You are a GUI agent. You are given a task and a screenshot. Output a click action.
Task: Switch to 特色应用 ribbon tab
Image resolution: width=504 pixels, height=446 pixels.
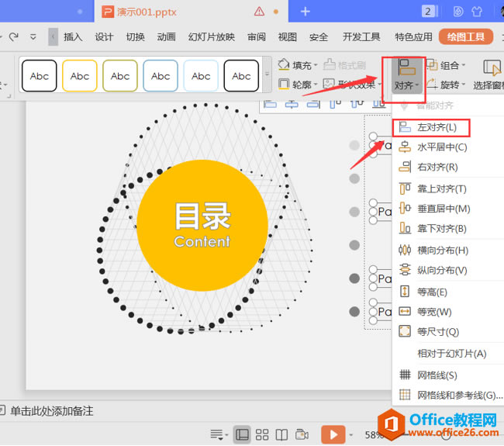point(413,37)
